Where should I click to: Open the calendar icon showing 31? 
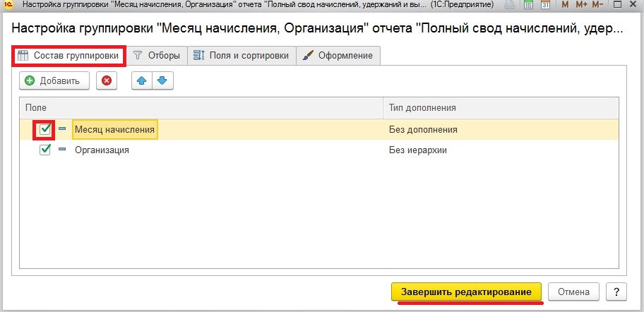tap(545, 6)
